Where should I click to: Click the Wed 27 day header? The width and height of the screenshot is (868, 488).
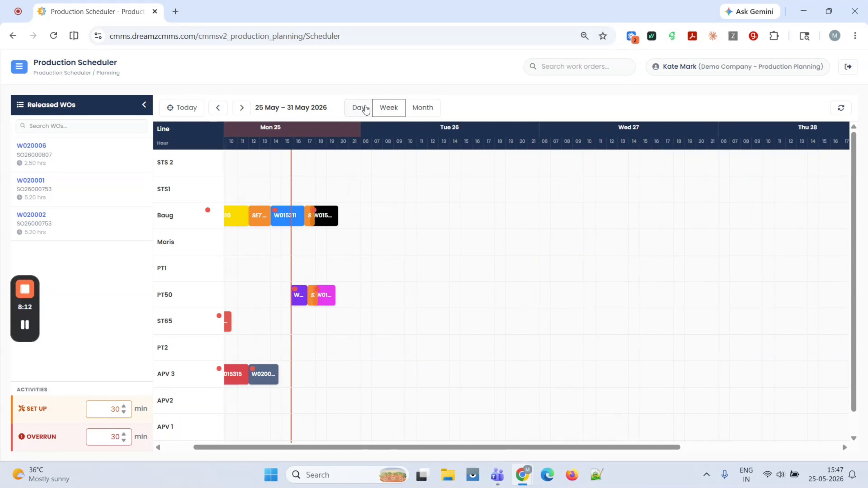(628, 127)
